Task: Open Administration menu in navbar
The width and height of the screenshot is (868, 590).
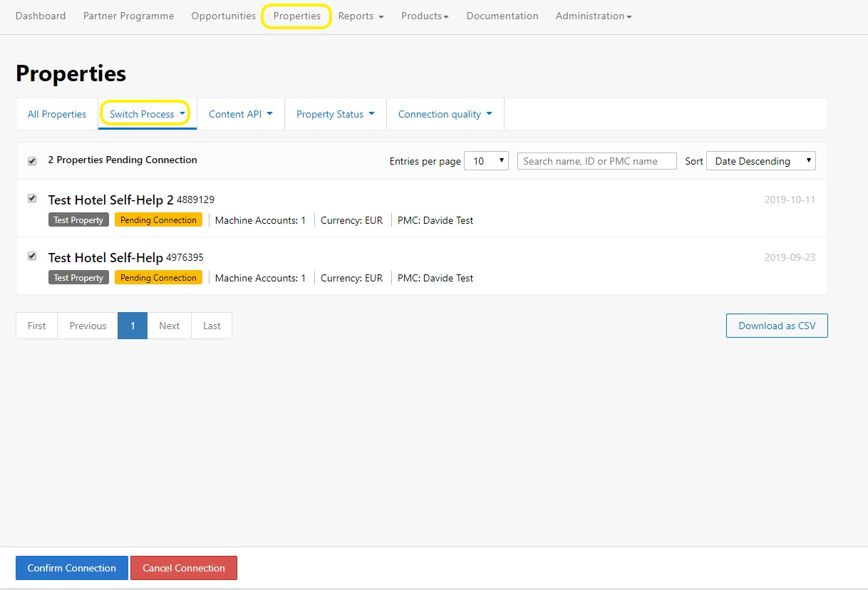Action: (x=593, y=16)
